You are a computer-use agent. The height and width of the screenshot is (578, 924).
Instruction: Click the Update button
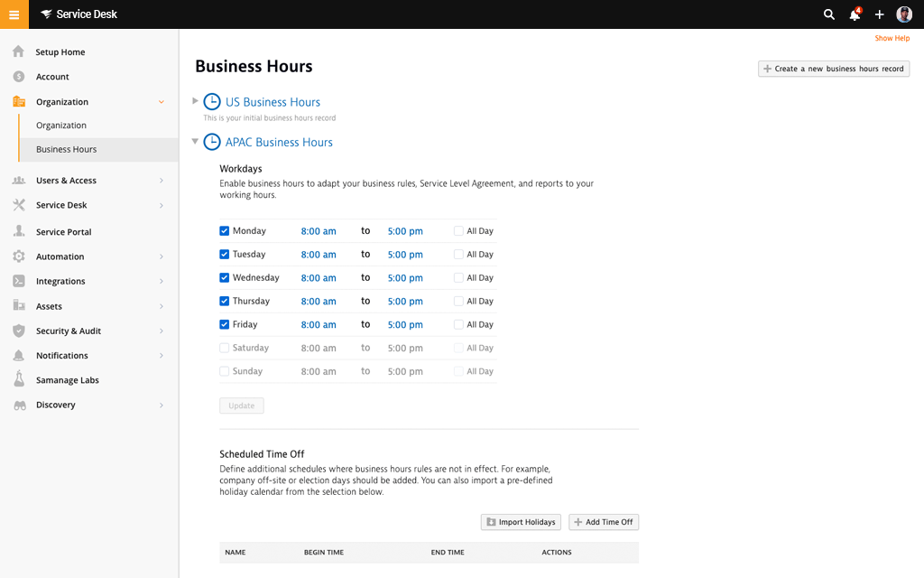(x=242, y=406)
